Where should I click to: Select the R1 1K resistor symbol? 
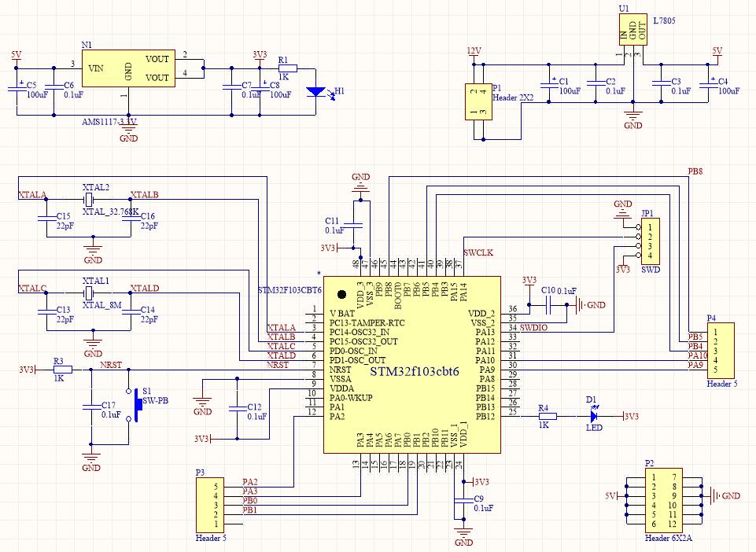point(287,68)
